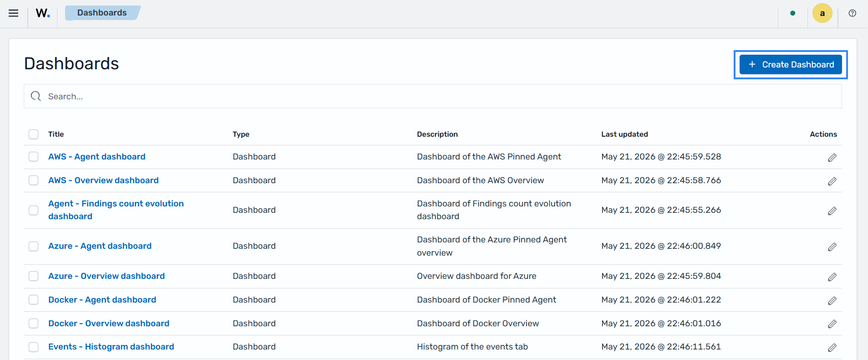Open Agent - Findings count evolution dashboard link
The height and width of the screenshot is (360, 868).
pos(116,210)
